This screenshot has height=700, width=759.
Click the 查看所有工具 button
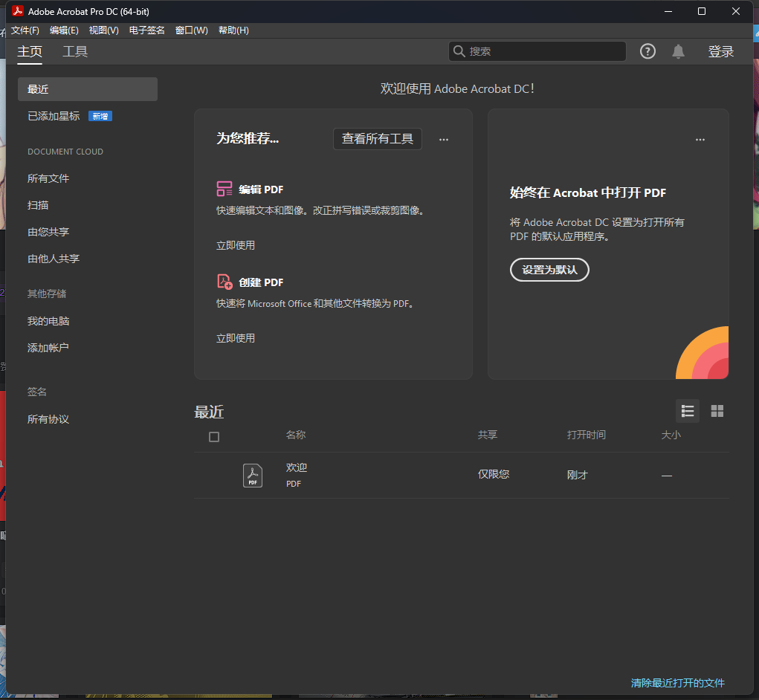tap(377, 139)
